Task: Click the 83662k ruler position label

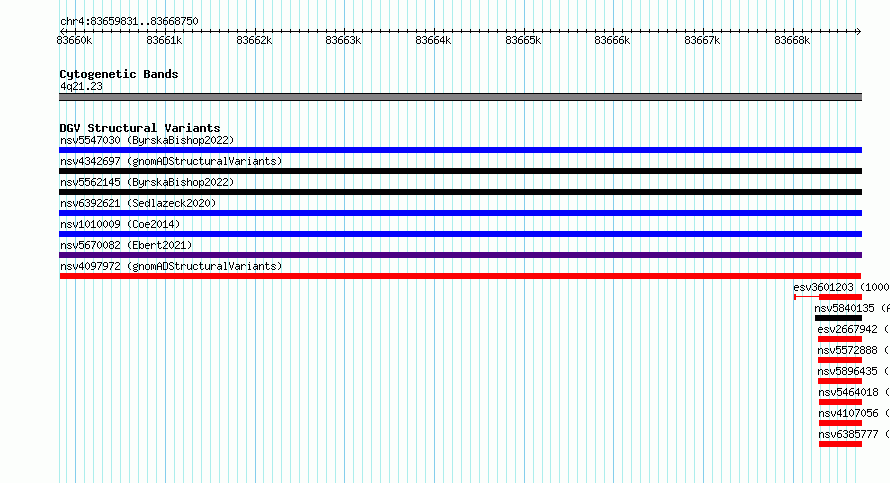Action: pos(254,41)
